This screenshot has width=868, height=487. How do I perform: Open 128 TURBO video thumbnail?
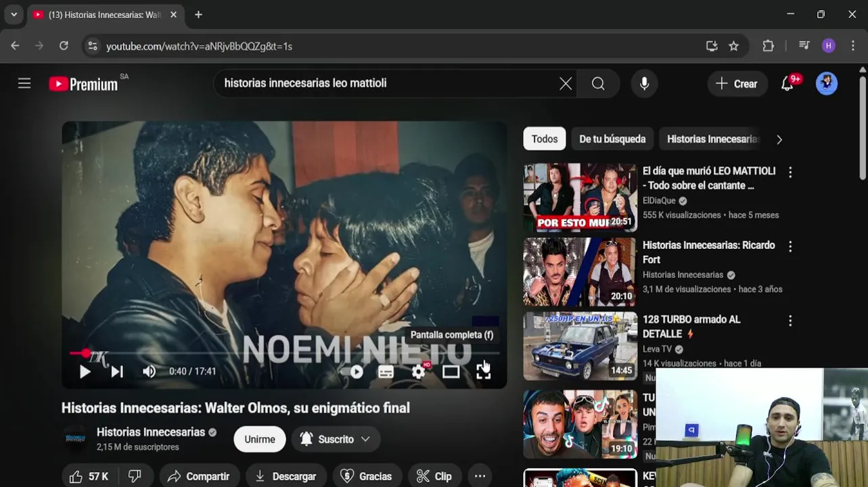580,346
